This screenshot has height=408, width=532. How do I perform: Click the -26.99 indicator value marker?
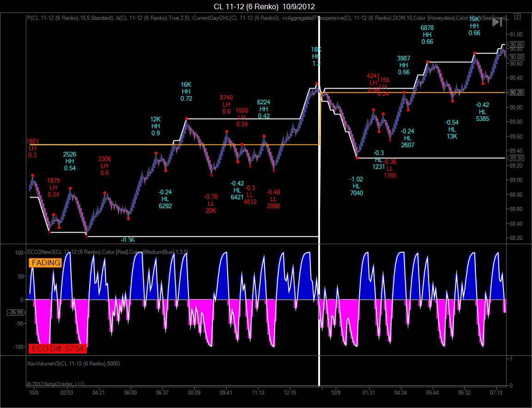click(16, 312)
